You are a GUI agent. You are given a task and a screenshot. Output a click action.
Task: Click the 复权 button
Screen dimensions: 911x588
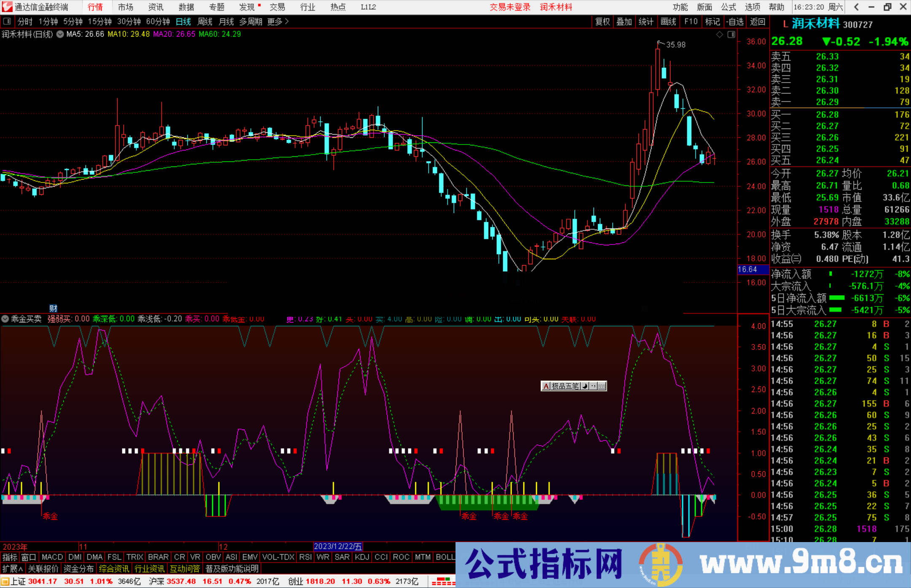click(x=603, y=21)
